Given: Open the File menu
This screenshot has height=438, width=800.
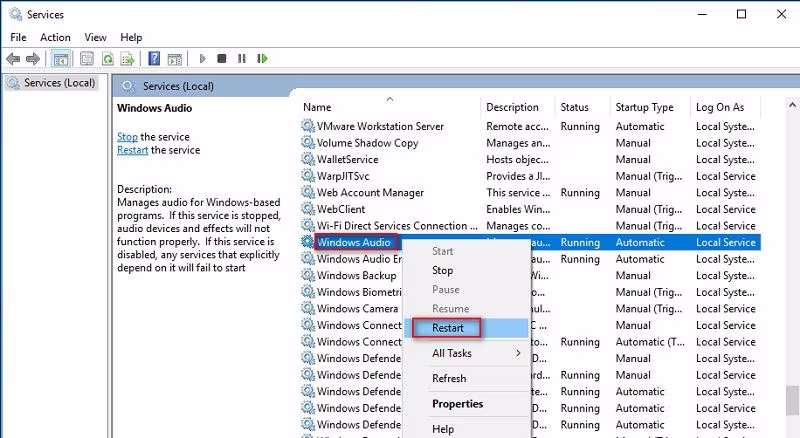Looking at the screenshot, I should [18, 37].
